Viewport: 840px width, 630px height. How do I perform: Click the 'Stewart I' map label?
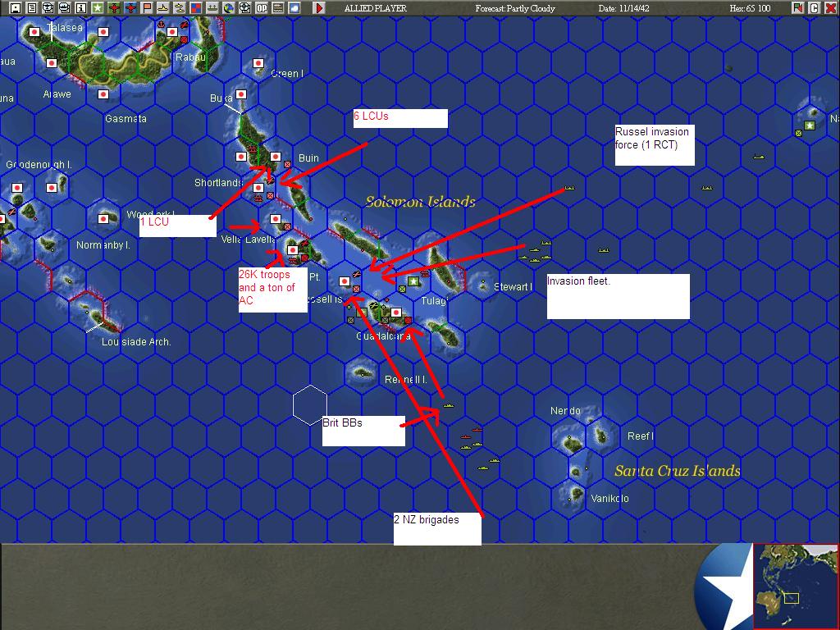[x=514, y=287]
